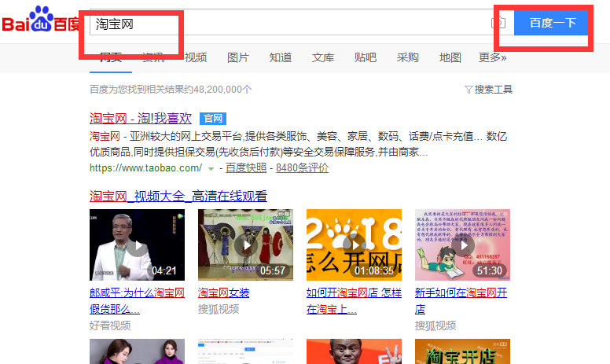
Task: Click the 淘宝开店 thumbnail
Action: click(462, 351)
